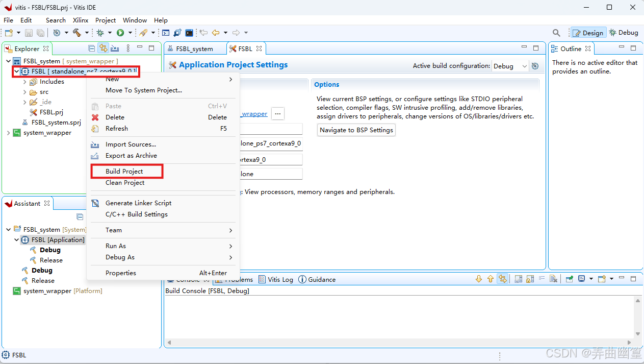Open dropdown arrow next to Debug bug icon
This screenshot has width=644, height=364.
pyautogui.click(x=110, y=33)
